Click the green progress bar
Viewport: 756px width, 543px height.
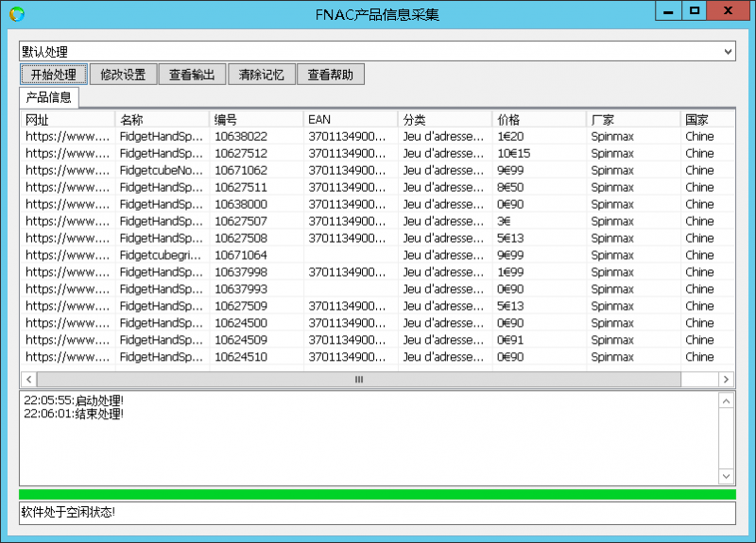[377, 494]
